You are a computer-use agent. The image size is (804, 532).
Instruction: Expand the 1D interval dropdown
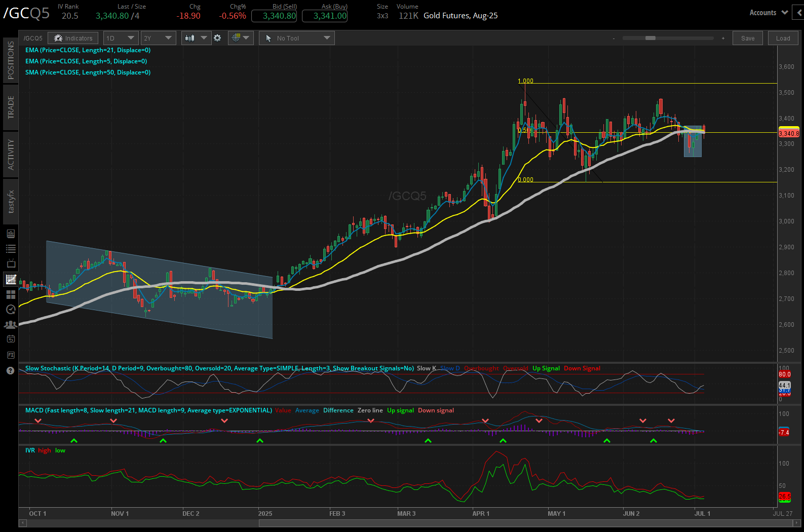coord(121,38)
